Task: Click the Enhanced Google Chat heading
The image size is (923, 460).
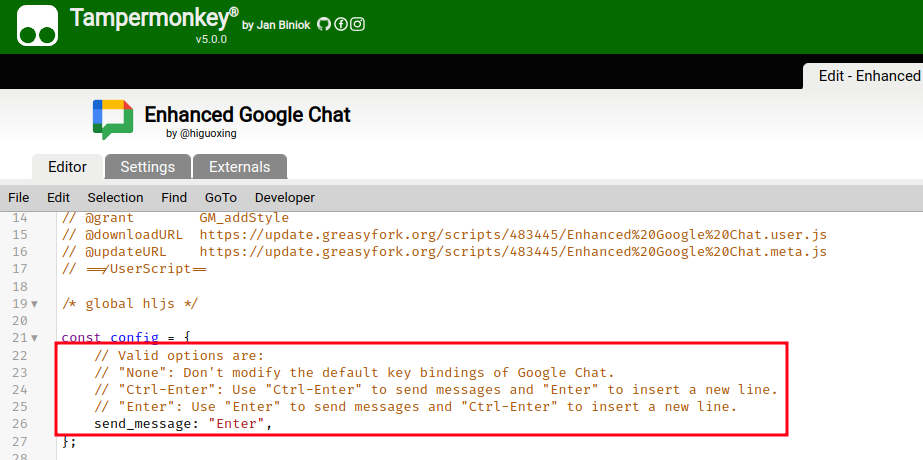Action: pos(247,114)
